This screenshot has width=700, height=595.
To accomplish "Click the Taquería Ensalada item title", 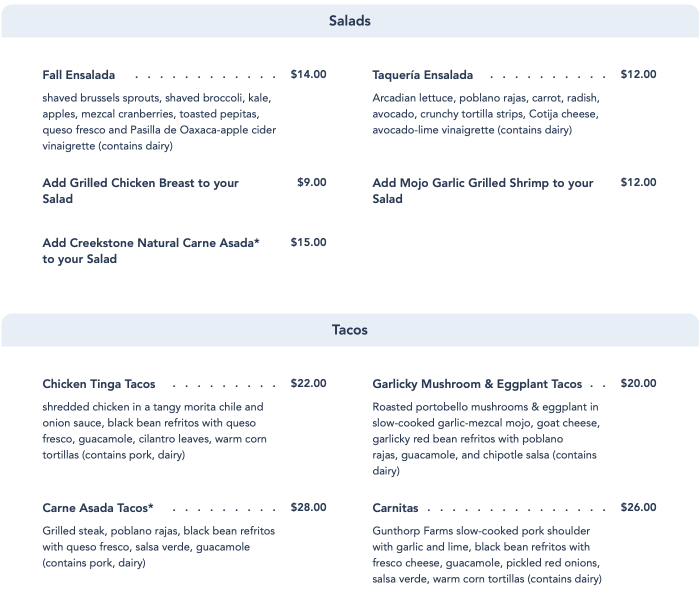I will [423, 75].
